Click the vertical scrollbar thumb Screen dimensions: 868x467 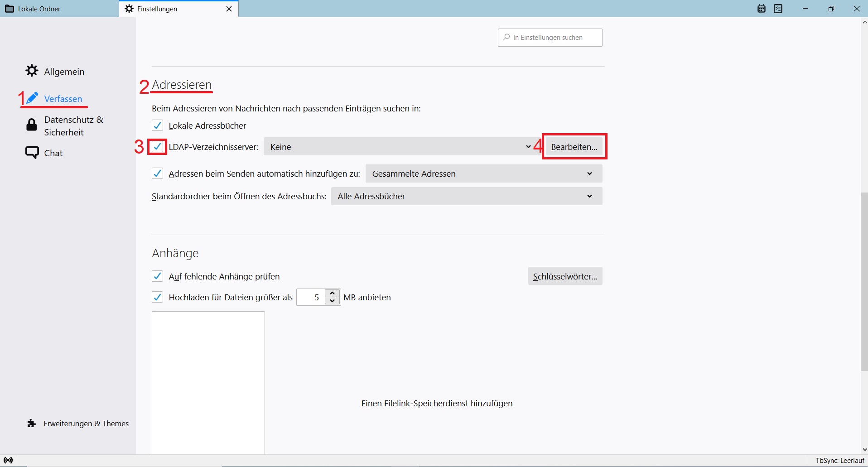pos(864,282)
